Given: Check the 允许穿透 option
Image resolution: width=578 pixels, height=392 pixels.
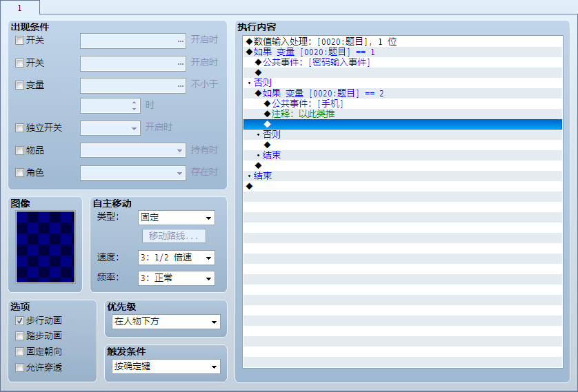Looking at the screenshot, I should (19, 367).
